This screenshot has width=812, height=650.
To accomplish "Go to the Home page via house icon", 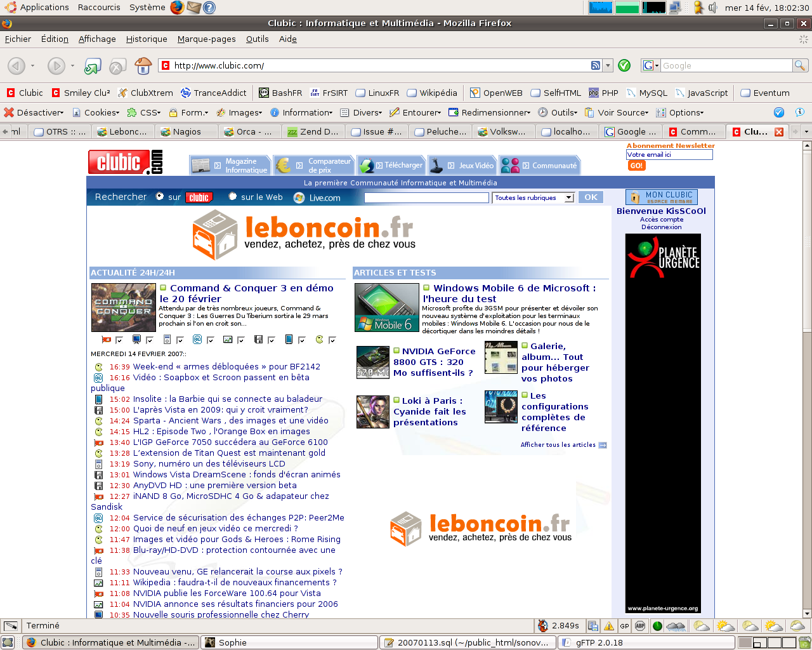I will coord(143,65).
